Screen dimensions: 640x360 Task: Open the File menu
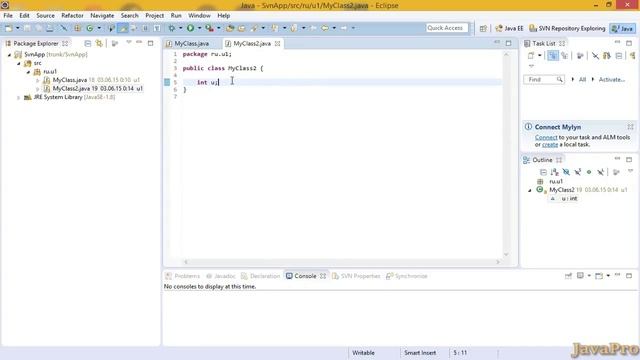8,16
